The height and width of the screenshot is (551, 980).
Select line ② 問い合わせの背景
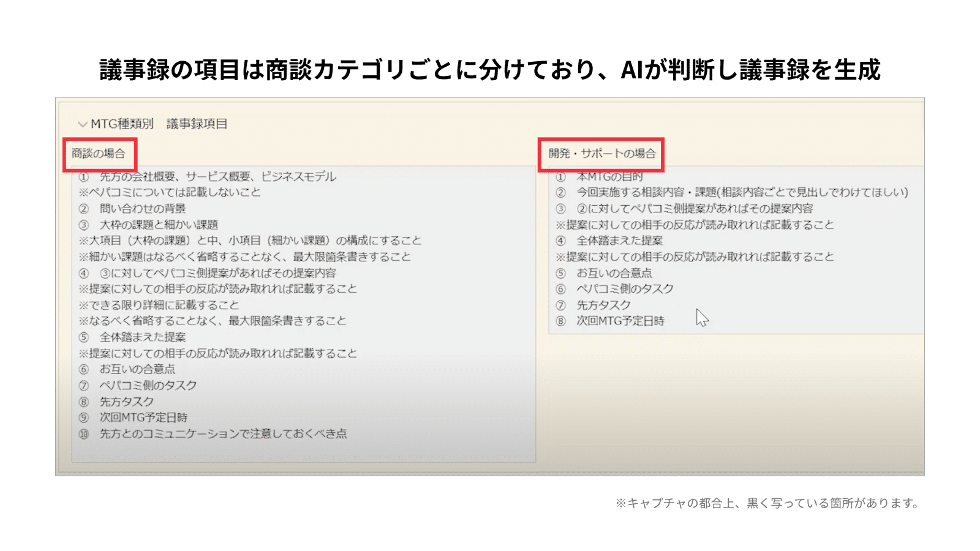tap(132, 209)
